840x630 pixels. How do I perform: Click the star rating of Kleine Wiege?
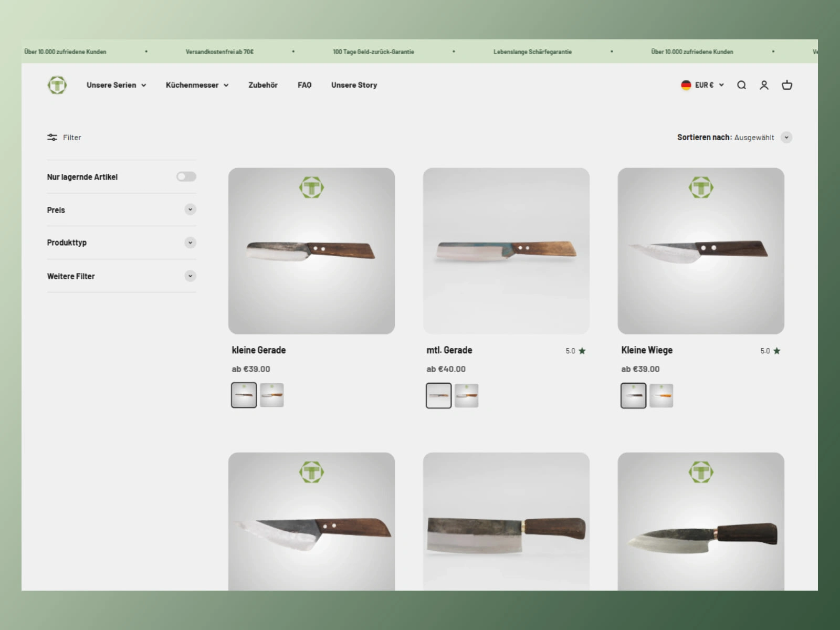coord(770,351)
